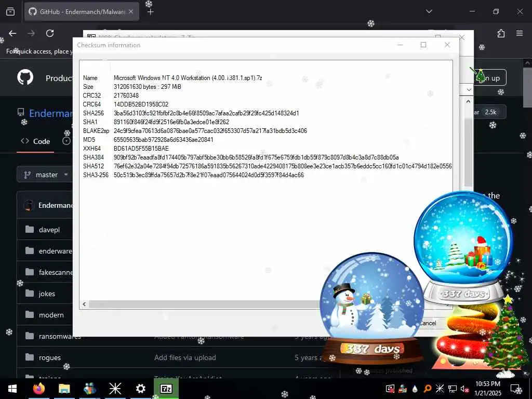Open the master branch dropdown
532x399 pixels.
pos(46,175)
